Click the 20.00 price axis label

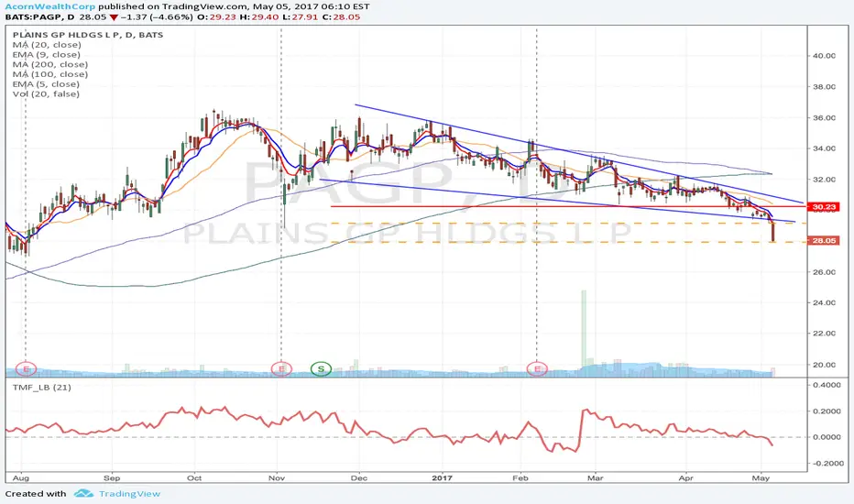824,365
